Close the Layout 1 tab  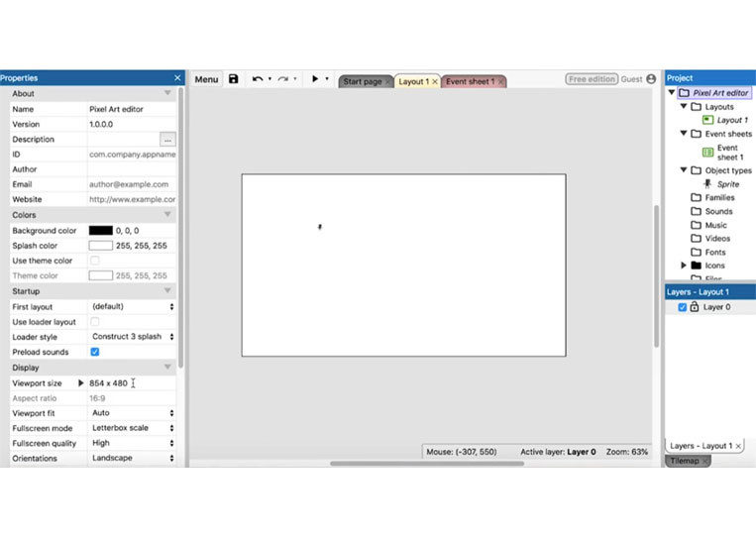coord(435,82)
